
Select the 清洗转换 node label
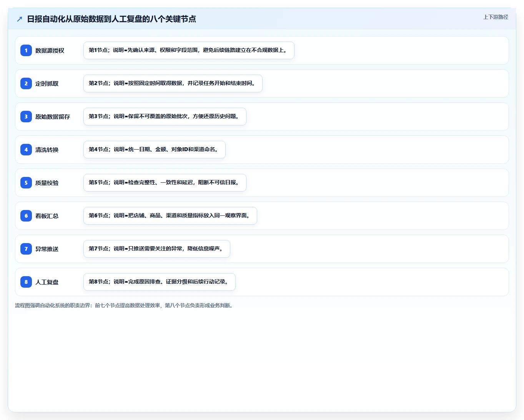click(47, 150)
